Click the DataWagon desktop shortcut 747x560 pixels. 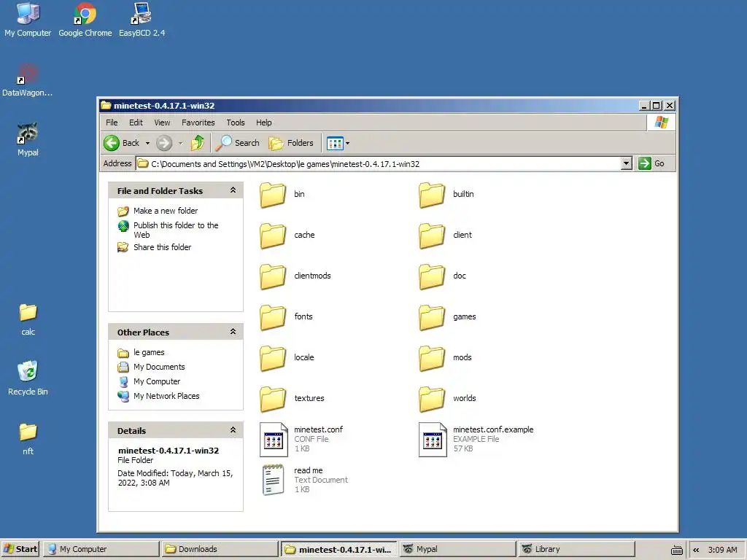pos(27,79)
